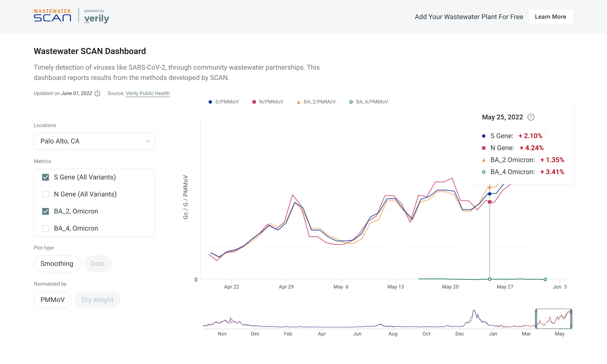This screenshot has height=364, width=607.
Task: Click info icon next to updated date
Action: pyautogui.click(x=97, y=93)
